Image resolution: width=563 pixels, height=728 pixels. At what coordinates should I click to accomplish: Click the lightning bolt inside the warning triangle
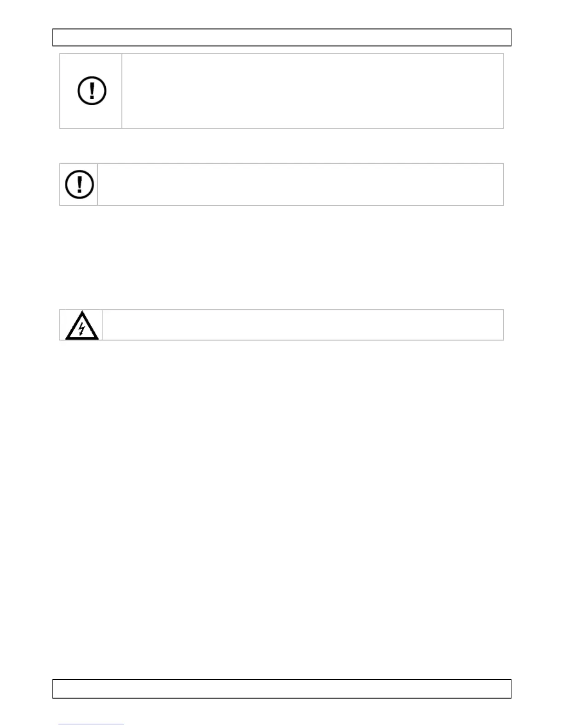pos(82,329)
